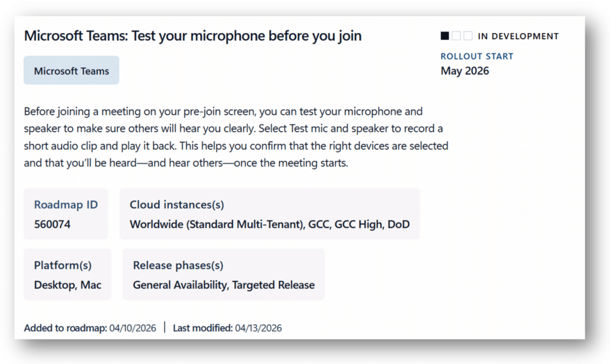Click the "Platform(s)" label
The height and width of the screenshot is (364, 610).
pyautogui.click(x=63, y=265)
